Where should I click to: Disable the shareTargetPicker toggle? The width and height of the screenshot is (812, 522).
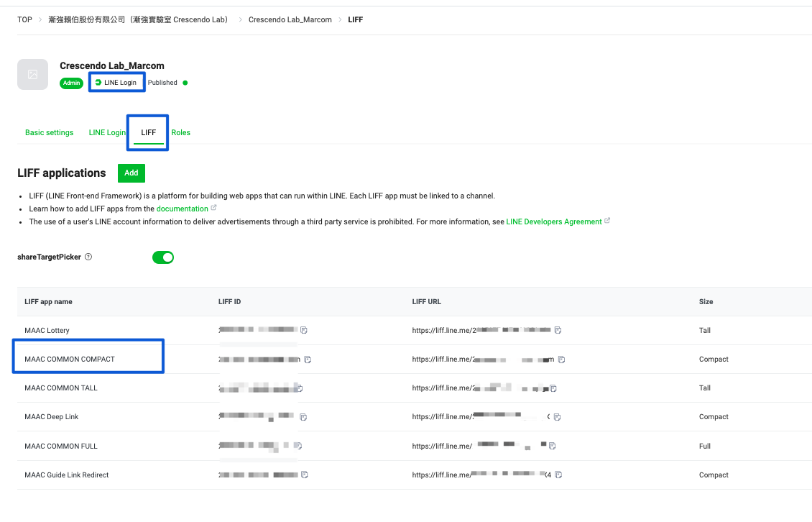pos(163,257)
